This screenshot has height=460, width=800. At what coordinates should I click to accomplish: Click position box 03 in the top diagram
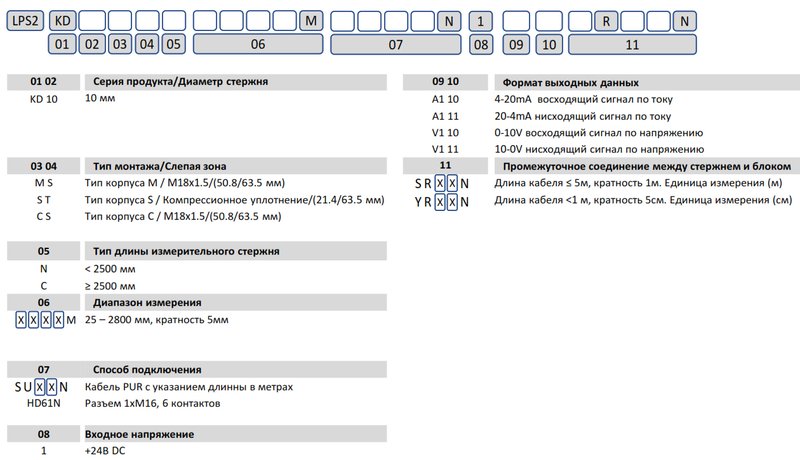tap(120, 44)
